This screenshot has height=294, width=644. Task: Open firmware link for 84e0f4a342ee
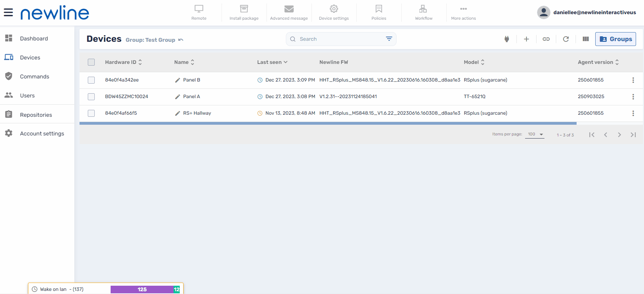click(x=390, y=80)
